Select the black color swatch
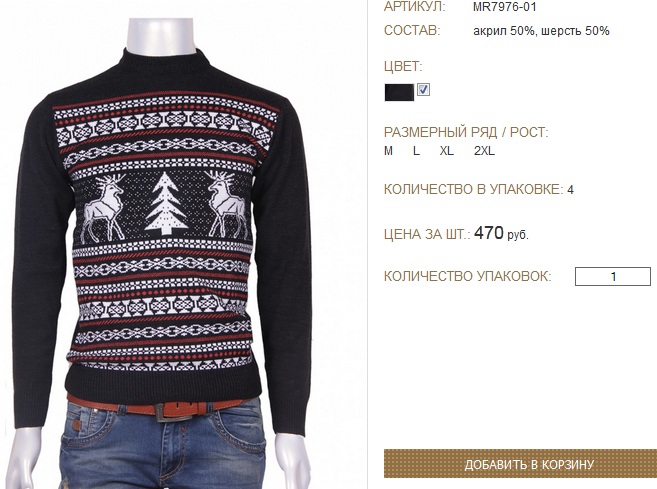 tap(399, 92)
